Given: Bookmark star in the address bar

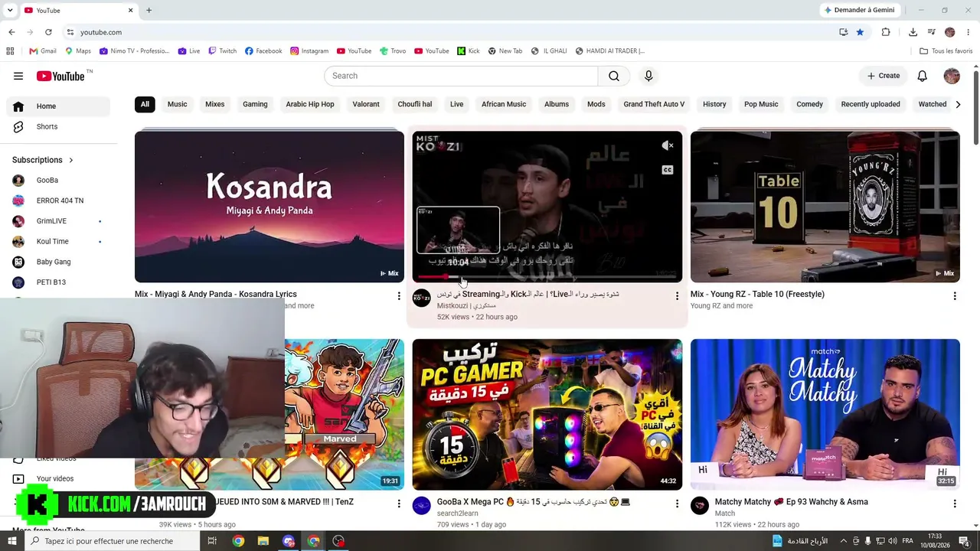Looking at the screenshot, I should 860,32.
